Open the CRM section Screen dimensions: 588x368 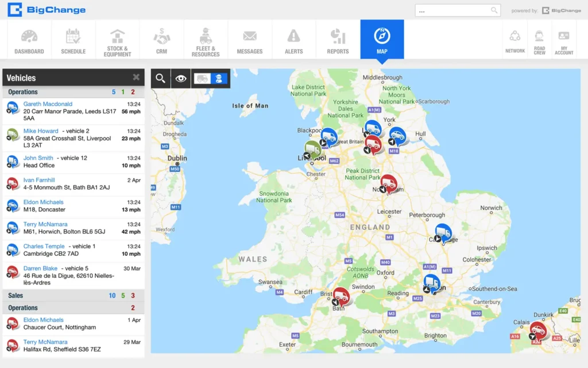[161, 40]
